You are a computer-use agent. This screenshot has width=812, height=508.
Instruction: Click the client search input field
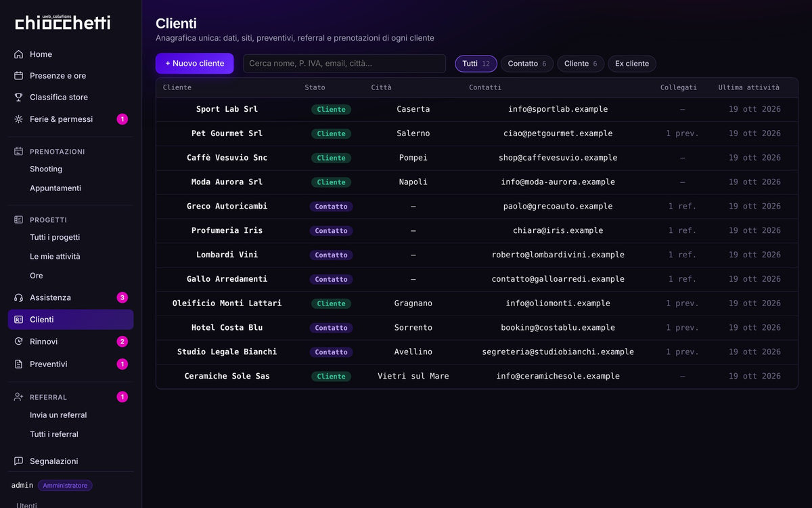coord(344,64)
